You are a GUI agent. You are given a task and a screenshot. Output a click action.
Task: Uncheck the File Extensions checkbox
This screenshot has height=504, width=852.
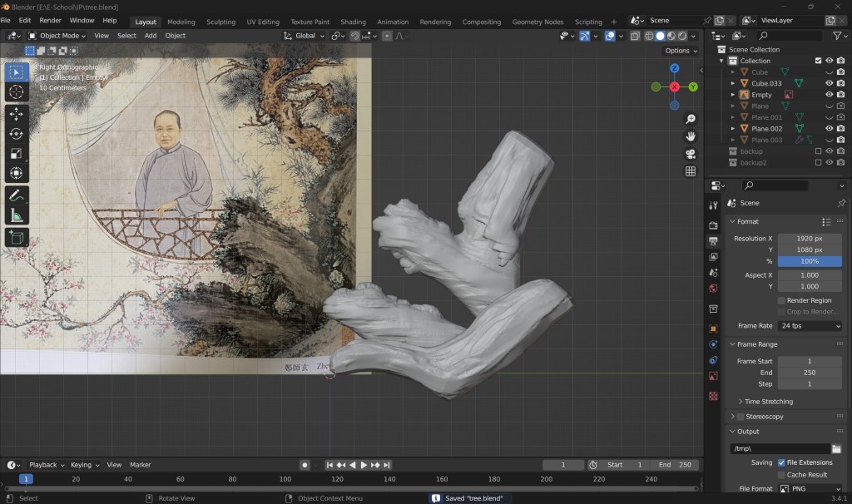(781, 462)
